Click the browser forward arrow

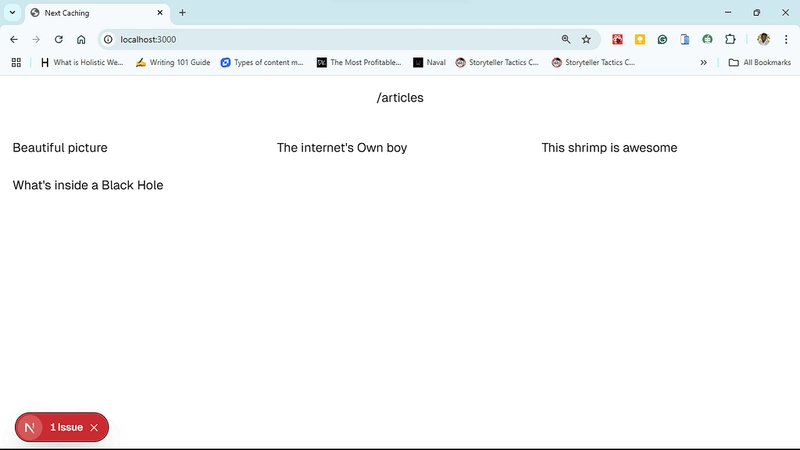click(36, 39)
